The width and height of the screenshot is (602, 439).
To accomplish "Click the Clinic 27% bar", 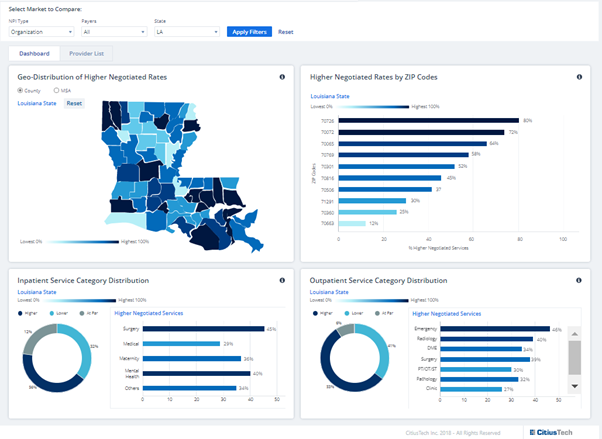I will point(471,389).
